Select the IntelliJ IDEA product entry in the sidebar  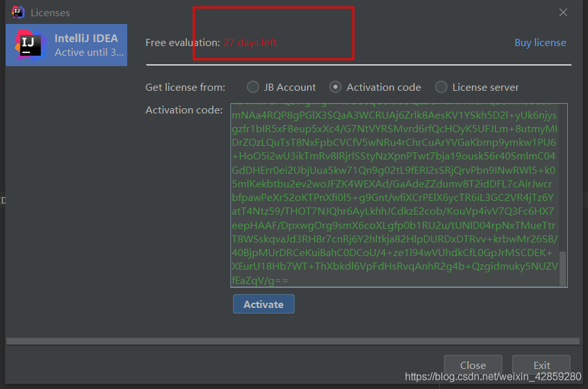point(66,45)
